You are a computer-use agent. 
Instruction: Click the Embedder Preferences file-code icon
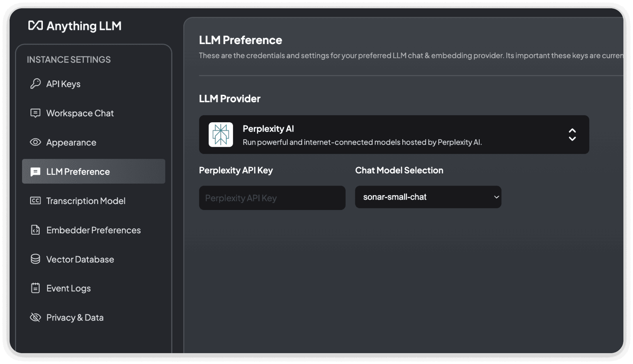35,230
